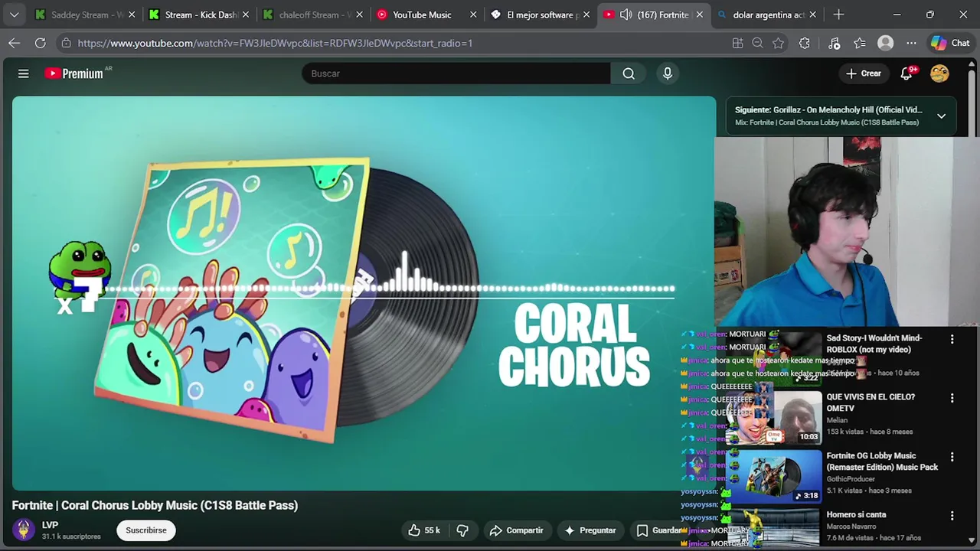Open Fortnite OG Lobby Music Remaster title
The width and height of the screenshot is (980, 551).
tap(882, 461)
